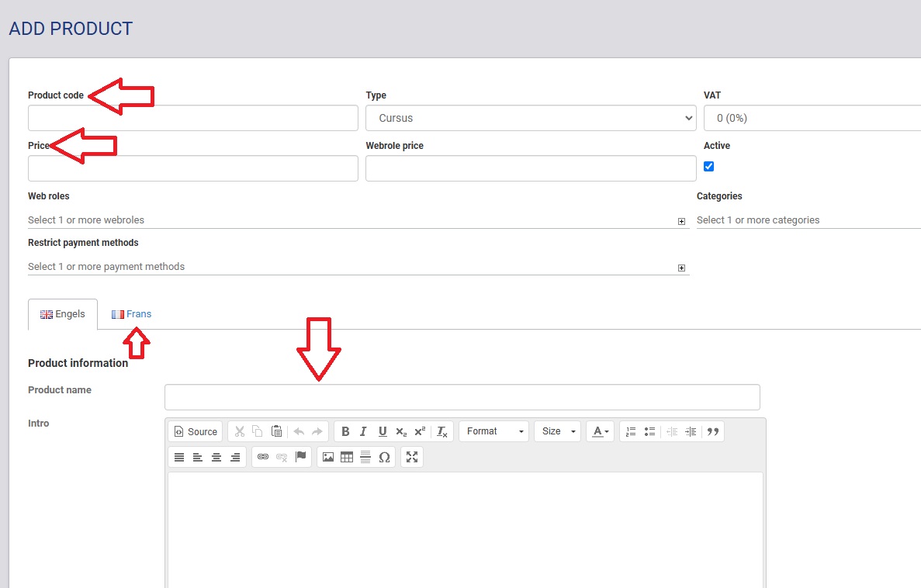The image size is (921, 588).
Task: Open the VAT dropdown
Action: pos(811,118)
